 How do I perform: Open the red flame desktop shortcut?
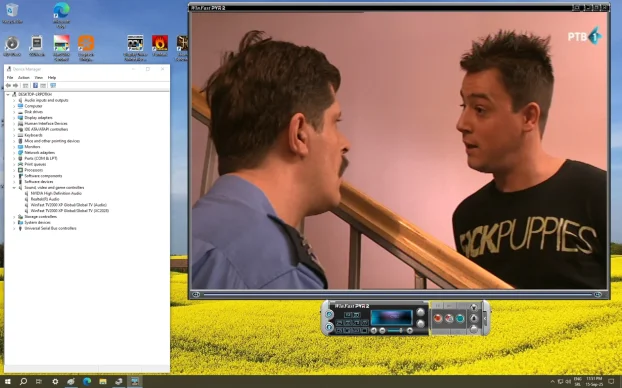coord(160,46)
